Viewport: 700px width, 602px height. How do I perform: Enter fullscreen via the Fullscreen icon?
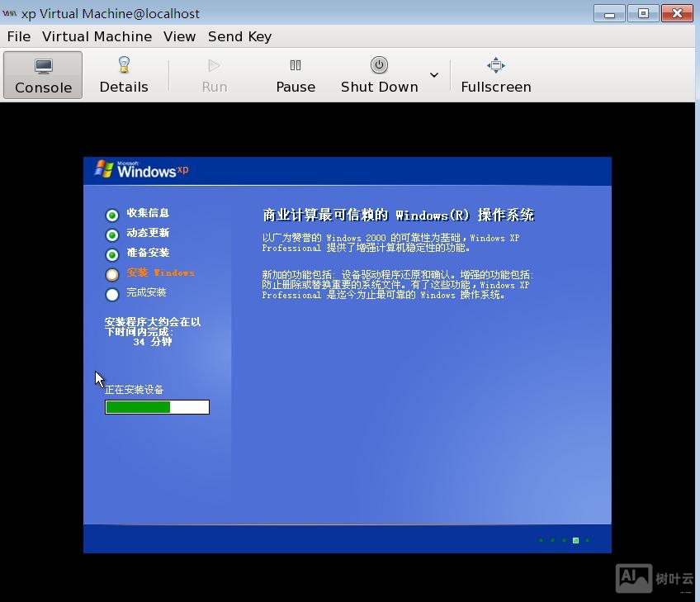(495, 64)
